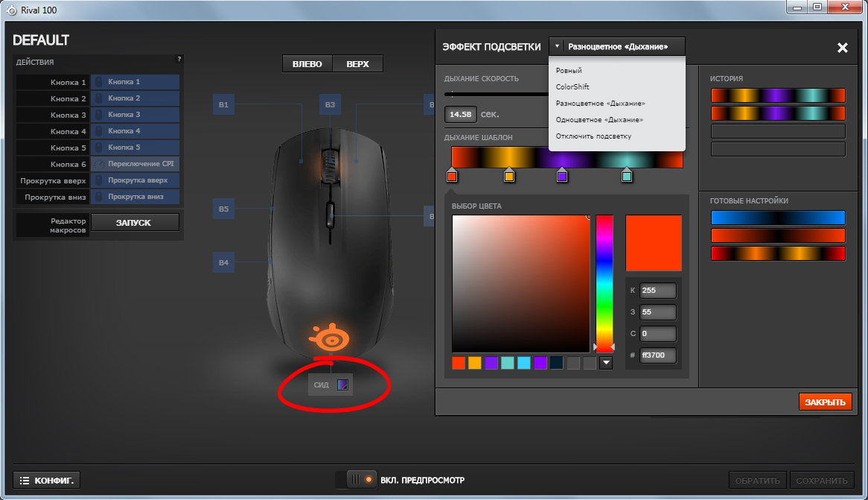Click the ДЫХАНИЕ СКОРОСТЬ speed slider
Screen dimensions: 868x500
coord(497,94)
